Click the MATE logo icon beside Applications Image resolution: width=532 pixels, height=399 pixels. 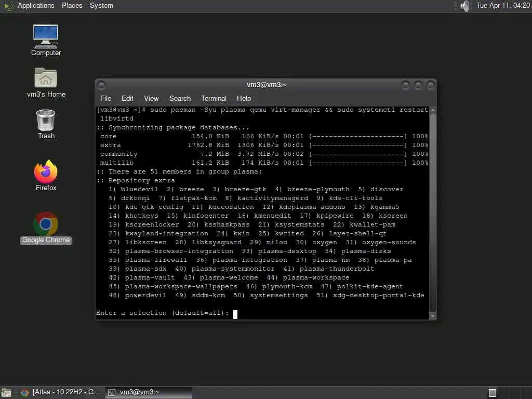click(8, 6)
